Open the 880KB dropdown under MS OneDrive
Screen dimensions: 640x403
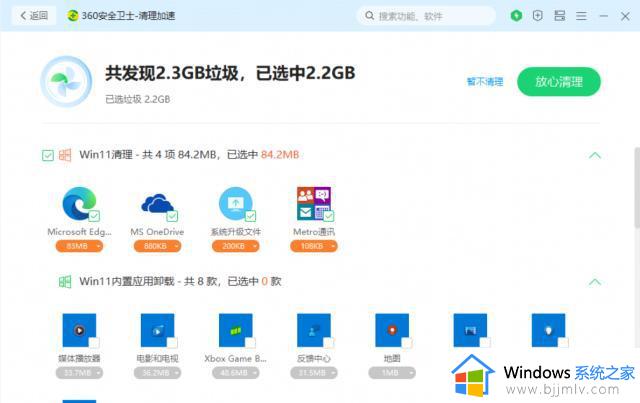tap(158, 246)
